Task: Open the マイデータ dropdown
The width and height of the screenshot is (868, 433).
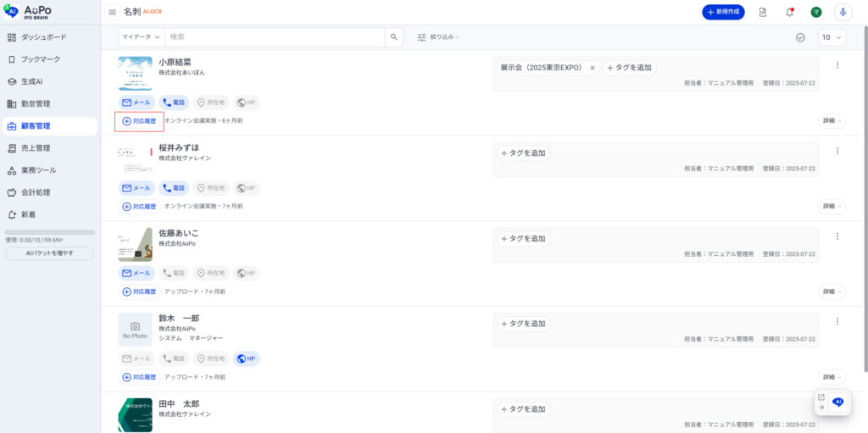Action: click(x=141, y=37)
